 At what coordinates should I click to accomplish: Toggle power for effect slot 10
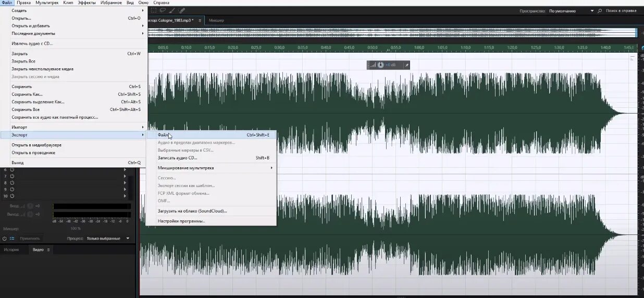pyautogui.click(x=12, y=196)
